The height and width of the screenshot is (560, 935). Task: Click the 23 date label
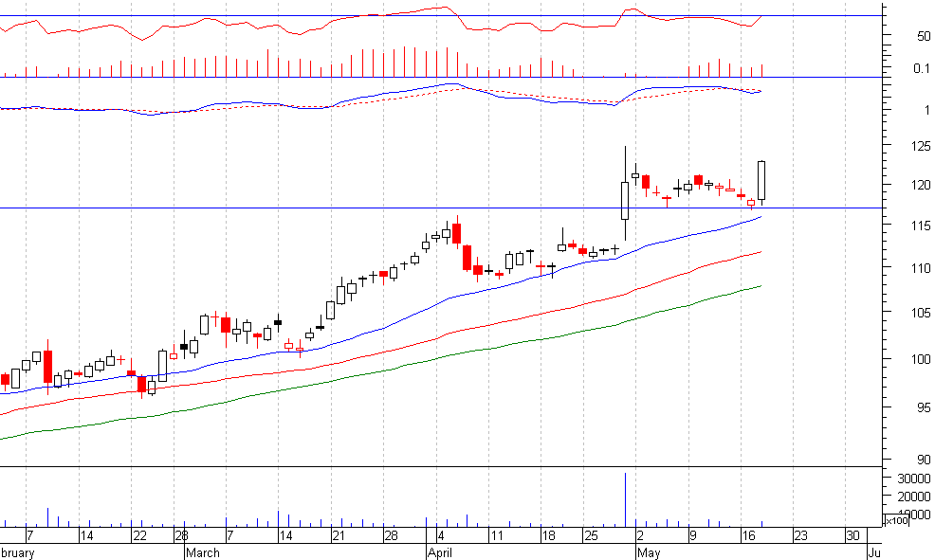tap(801, 535)
